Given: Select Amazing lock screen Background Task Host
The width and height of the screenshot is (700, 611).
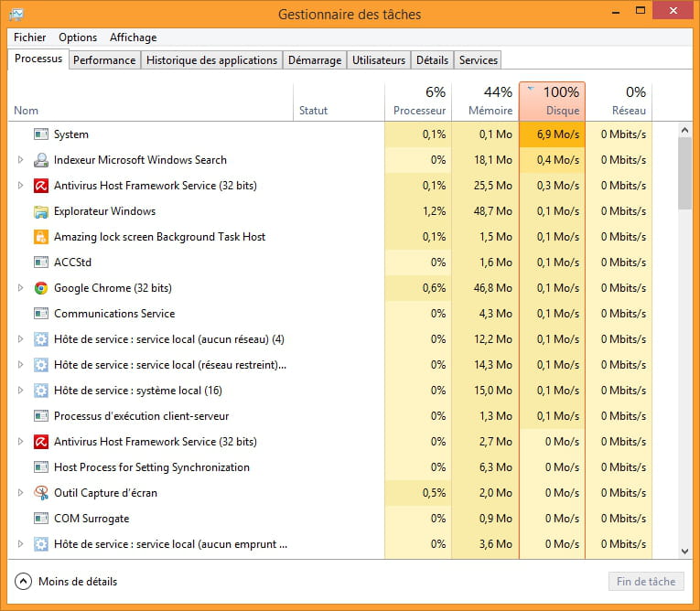Looking at the screenshot, I should [160, 237].
